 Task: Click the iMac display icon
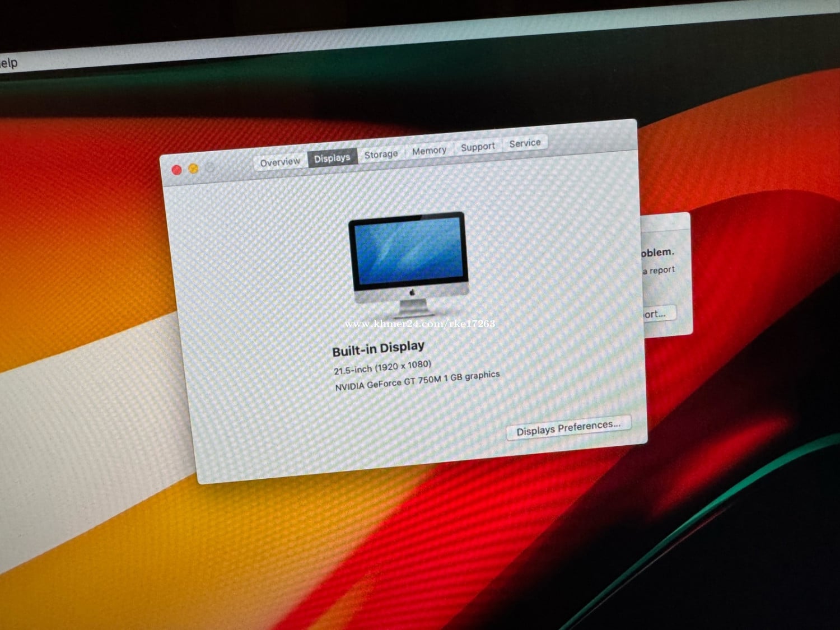[x=409, y=263]
